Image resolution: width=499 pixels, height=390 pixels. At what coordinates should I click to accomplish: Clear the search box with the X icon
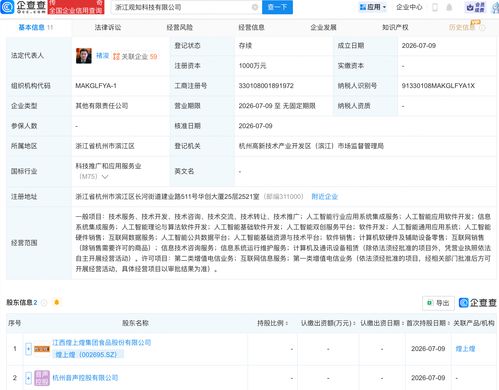(x=255, y=7)
